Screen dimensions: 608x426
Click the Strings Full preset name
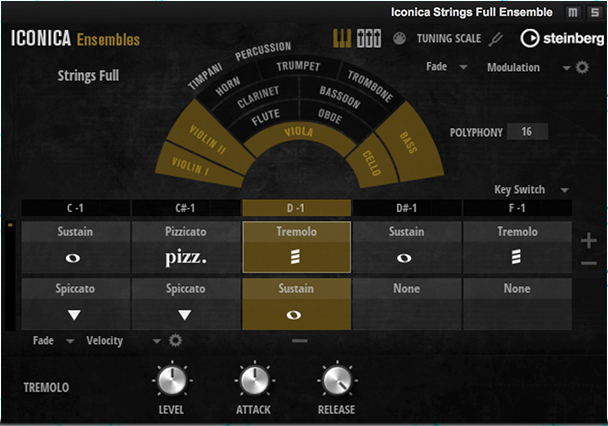(88, 76)
